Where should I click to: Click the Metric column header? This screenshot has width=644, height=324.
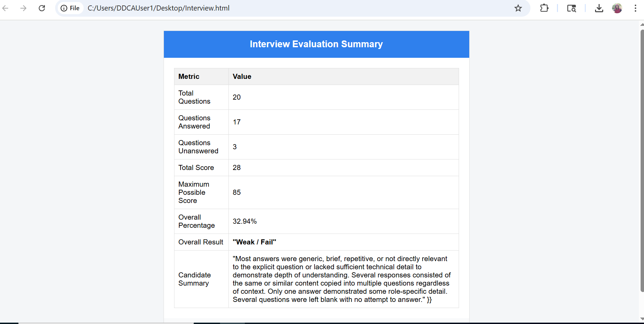(189, 76)
